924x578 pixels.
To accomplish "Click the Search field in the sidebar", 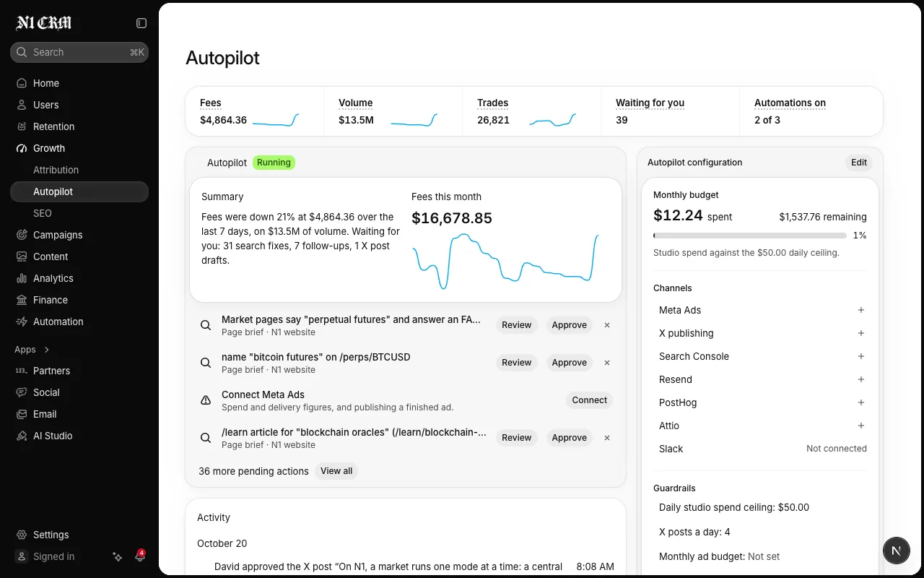I will click(x=79, y=52).
